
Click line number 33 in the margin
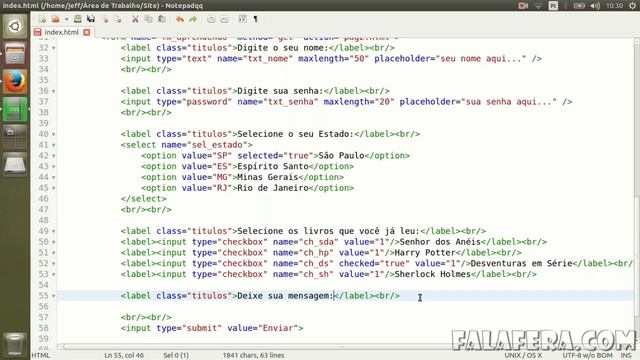[x=43, y=58]
